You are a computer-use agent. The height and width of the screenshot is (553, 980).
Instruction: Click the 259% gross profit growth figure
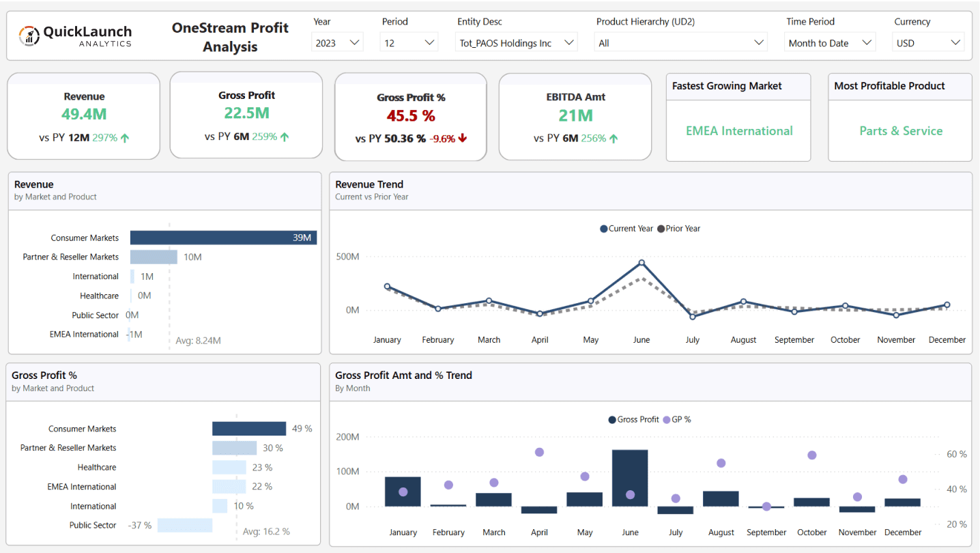264,137
